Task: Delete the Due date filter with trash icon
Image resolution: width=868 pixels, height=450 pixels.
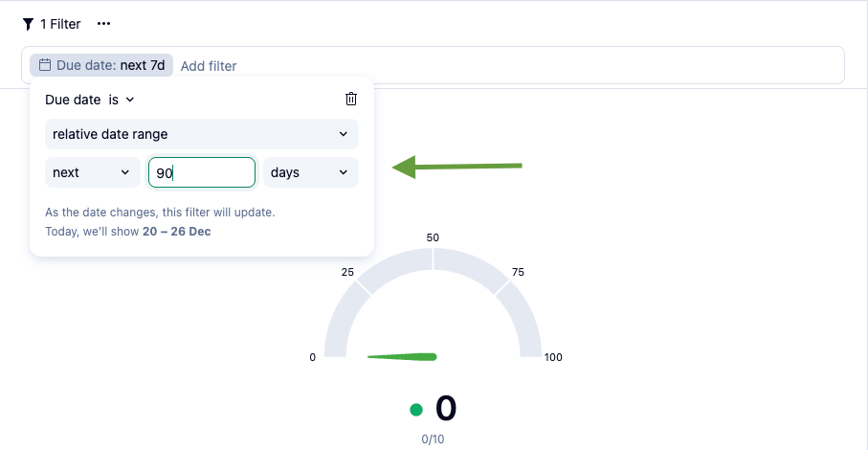Action: coord(351,99)
